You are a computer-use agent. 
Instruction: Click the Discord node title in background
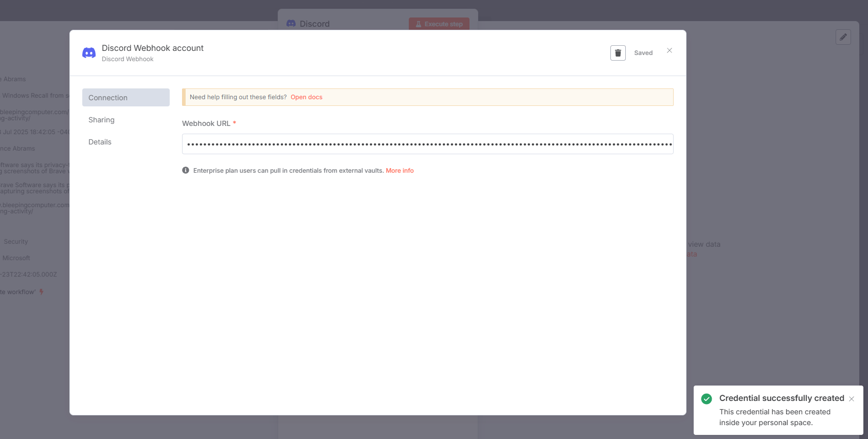pos(315,24)
